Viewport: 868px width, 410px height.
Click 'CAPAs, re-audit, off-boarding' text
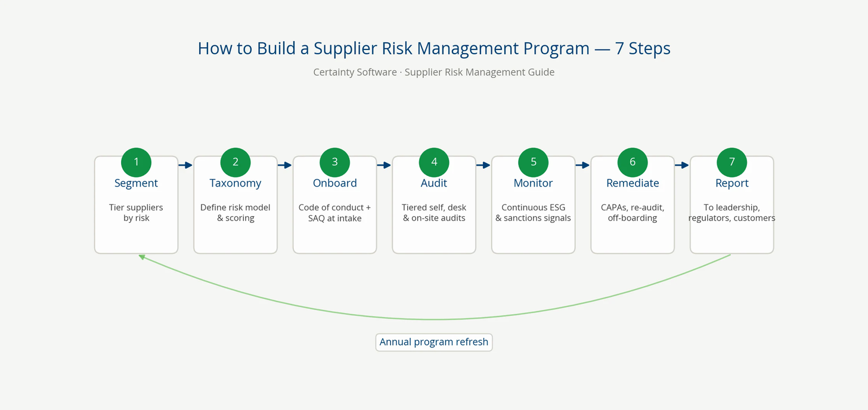click(x=633, y=213)
